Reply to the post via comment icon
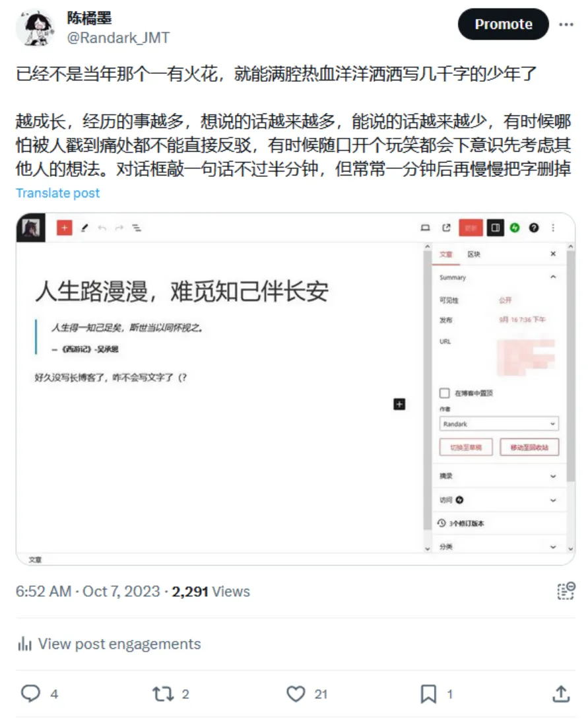Viewport: 588px width, 719px height. coord(31,693)
